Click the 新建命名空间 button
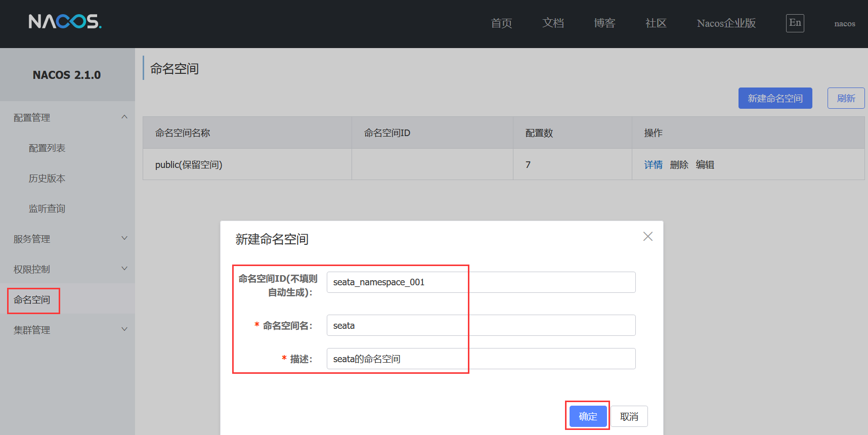Viewport: 868px width, 435px height. [775, 98]
